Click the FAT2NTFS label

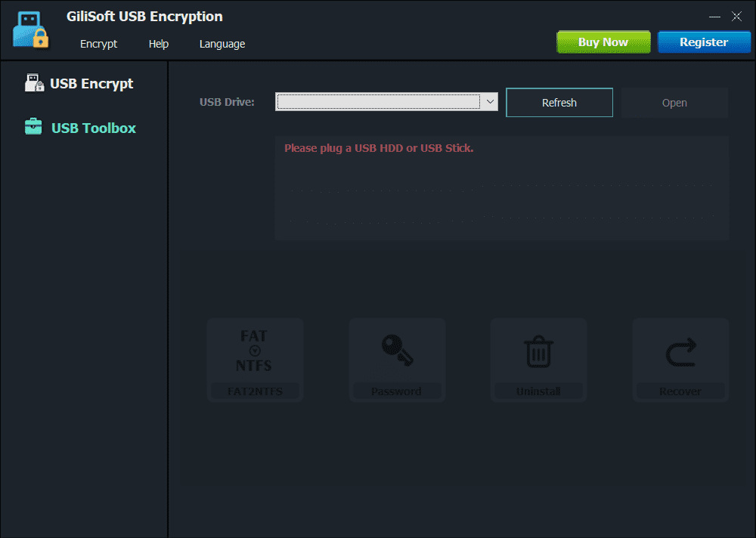pyautogui.click(x=255, y=391)
